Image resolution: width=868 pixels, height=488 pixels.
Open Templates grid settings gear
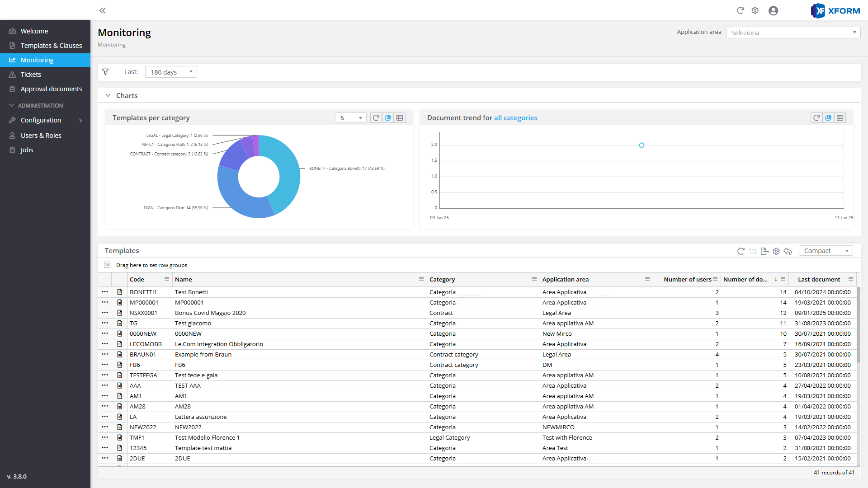776,251
